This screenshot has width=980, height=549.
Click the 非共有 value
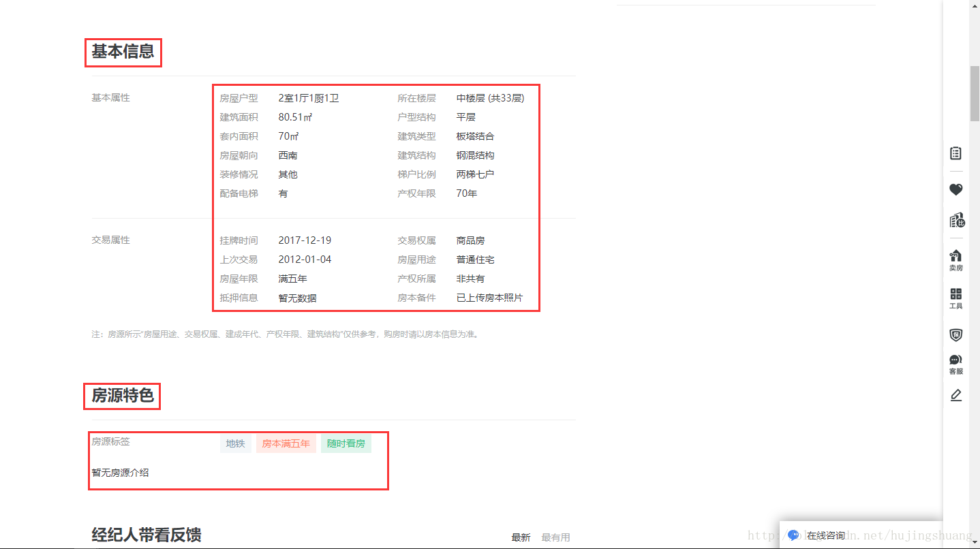point(471,279)
